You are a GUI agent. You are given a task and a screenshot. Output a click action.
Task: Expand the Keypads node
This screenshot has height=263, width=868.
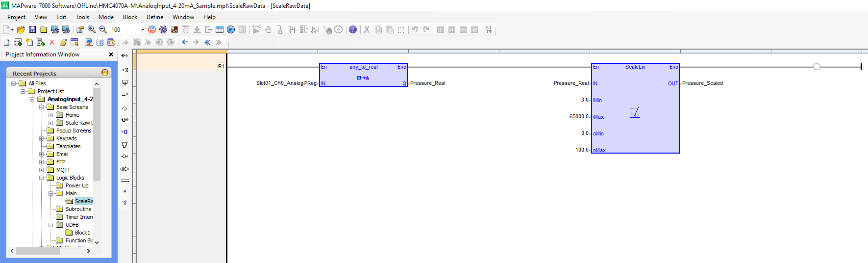tap(42, 138)
